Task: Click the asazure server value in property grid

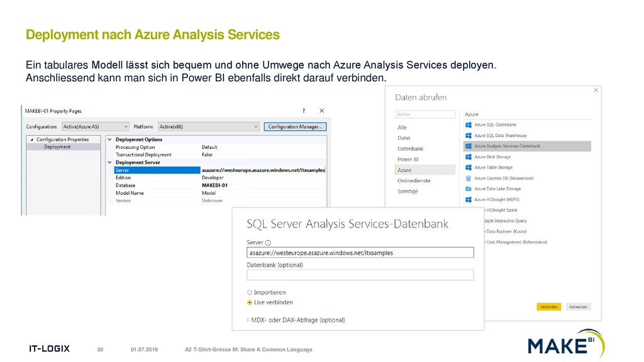Action: [264, 170]
